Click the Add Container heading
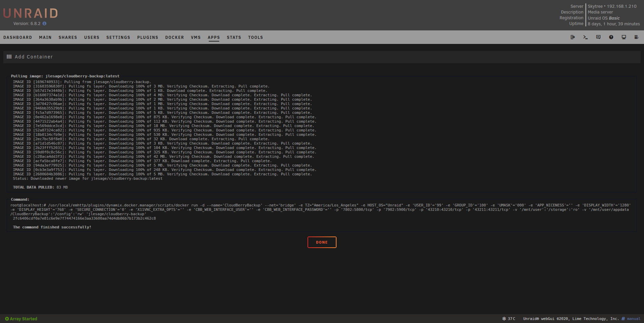 (34, 57)
